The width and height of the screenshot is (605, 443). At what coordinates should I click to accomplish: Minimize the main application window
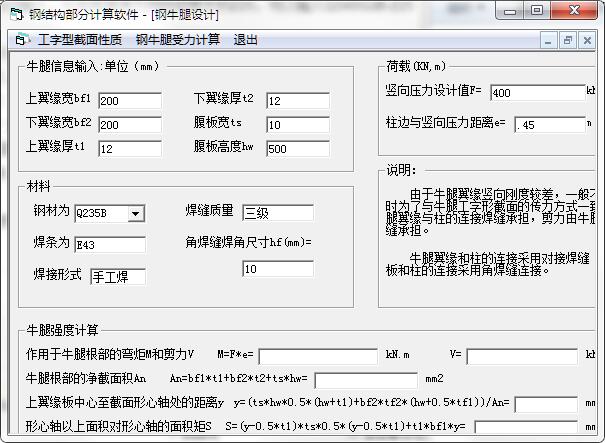(510, 11)
